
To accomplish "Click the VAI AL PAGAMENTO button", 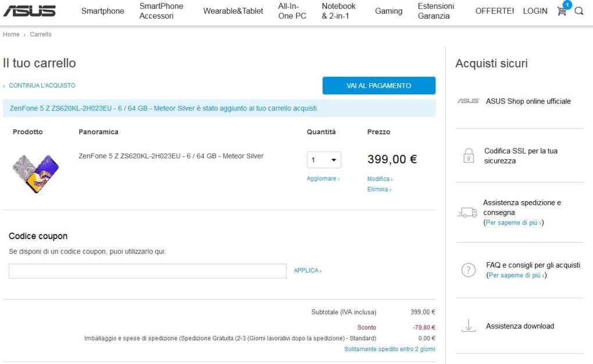I will tap(379, 85).
